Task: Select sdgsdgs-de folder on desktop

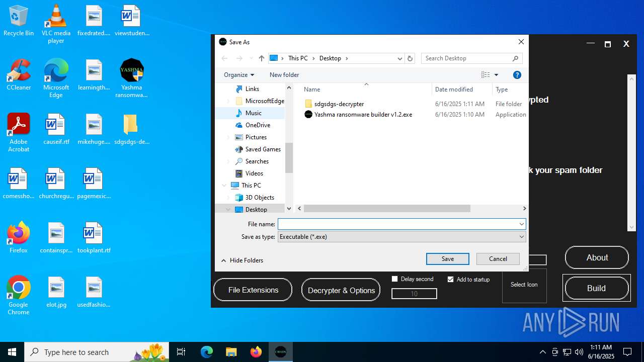Action: point(132,129)
